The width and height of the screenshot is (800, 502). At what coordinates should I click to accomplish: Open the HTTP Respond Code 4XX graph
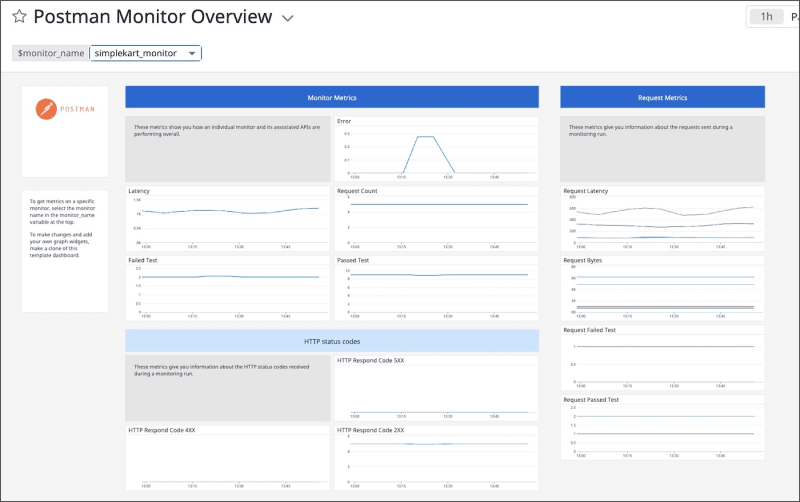pos(228,458)
